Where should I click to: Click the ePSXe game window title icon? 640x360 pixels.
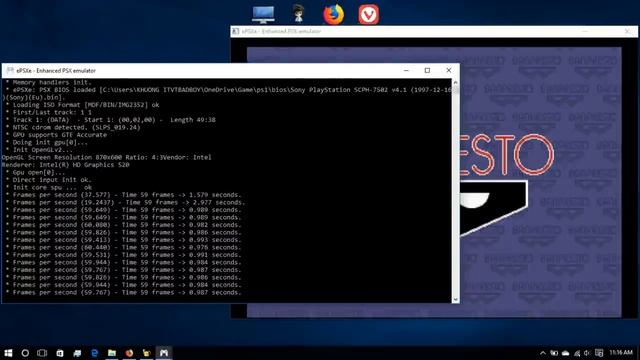(x=236, y=31)
